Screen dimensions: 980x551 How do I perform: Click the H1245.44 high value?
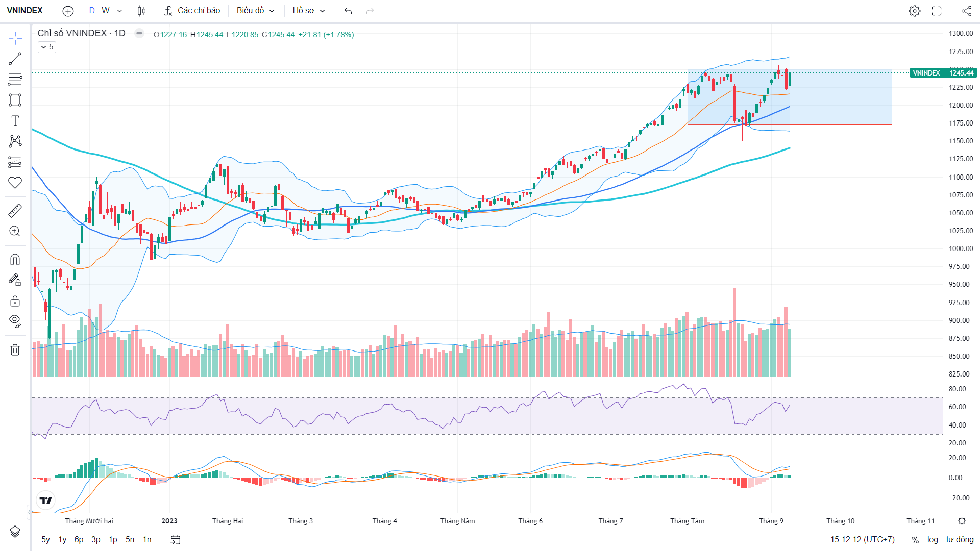click(207, 35)
